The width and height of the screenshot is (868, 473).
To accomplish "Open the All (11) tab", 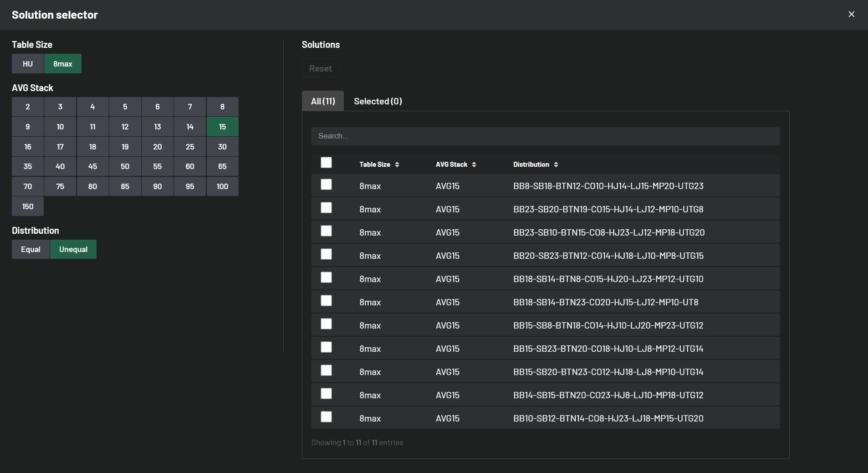I will click(x=323, y=101).
